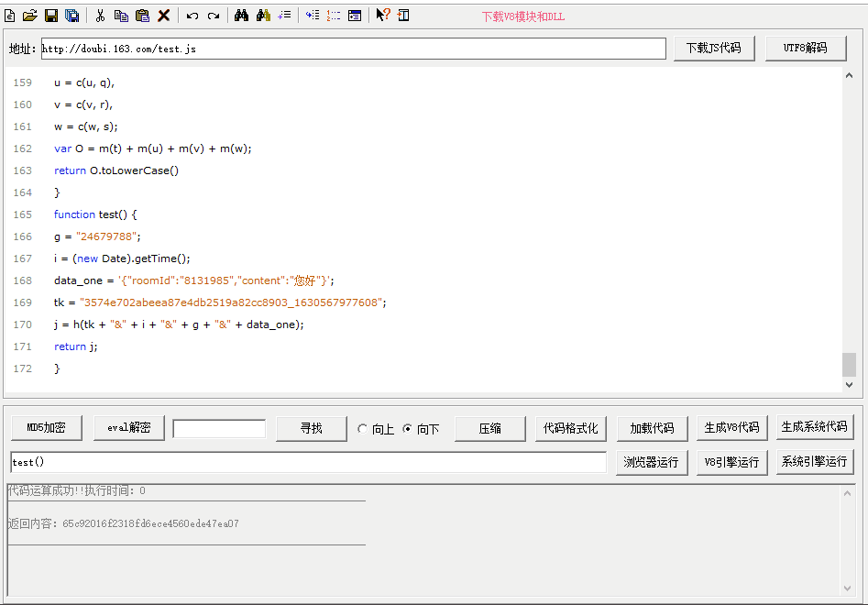Run the code with V8引擎运行
Image resolution: width=868 pixels, height=605 pixels.
coord(731,462)
